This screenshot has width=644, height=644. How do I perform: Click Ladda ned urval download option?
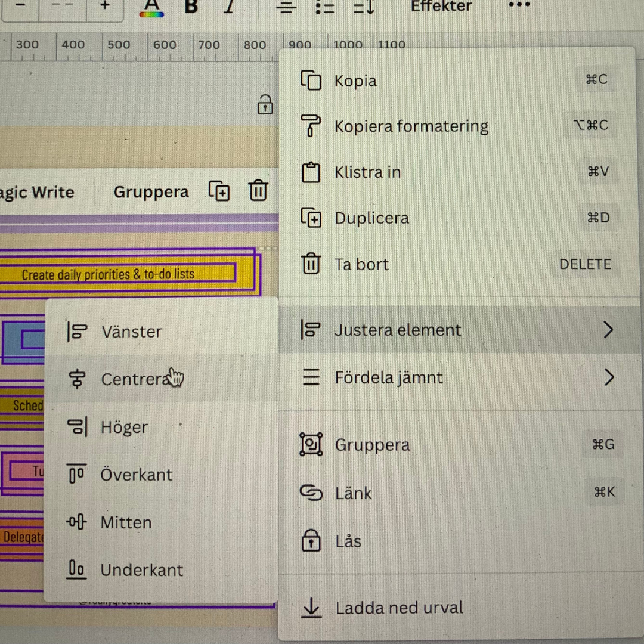399,608
